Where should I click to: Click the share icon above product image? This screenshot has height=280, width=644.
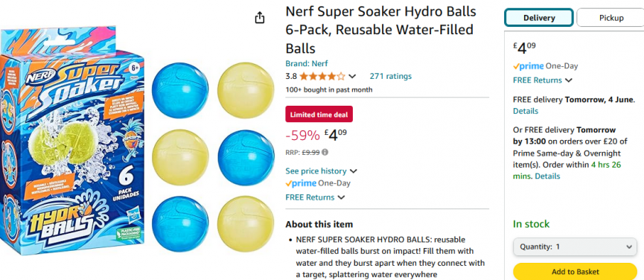tap(260, 18)
